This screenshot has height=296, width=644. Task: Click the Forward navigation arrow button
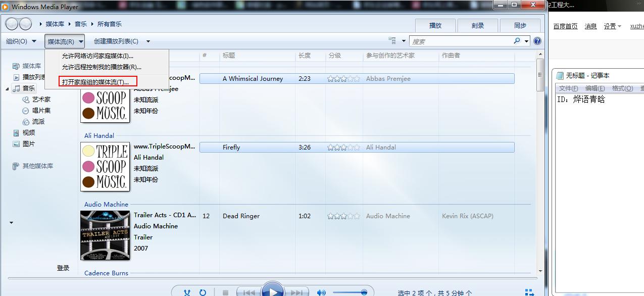(25, 24)
